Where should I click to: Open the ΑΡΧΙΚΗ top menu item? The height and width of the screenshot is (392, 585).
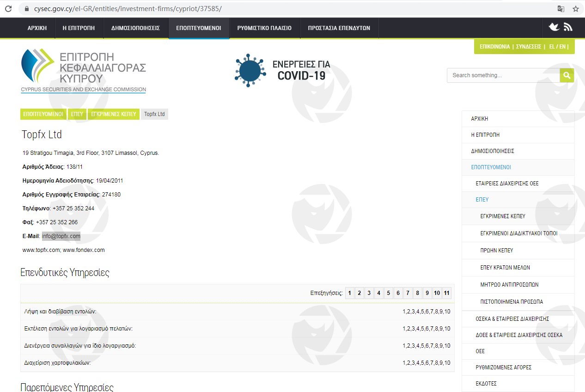pos(37,28)
